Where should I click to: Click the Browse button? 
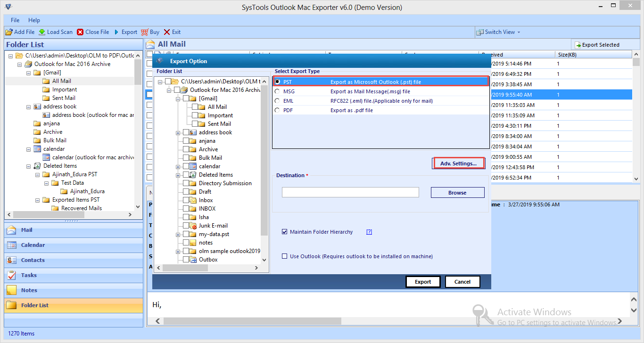click(x=457, y=192)
